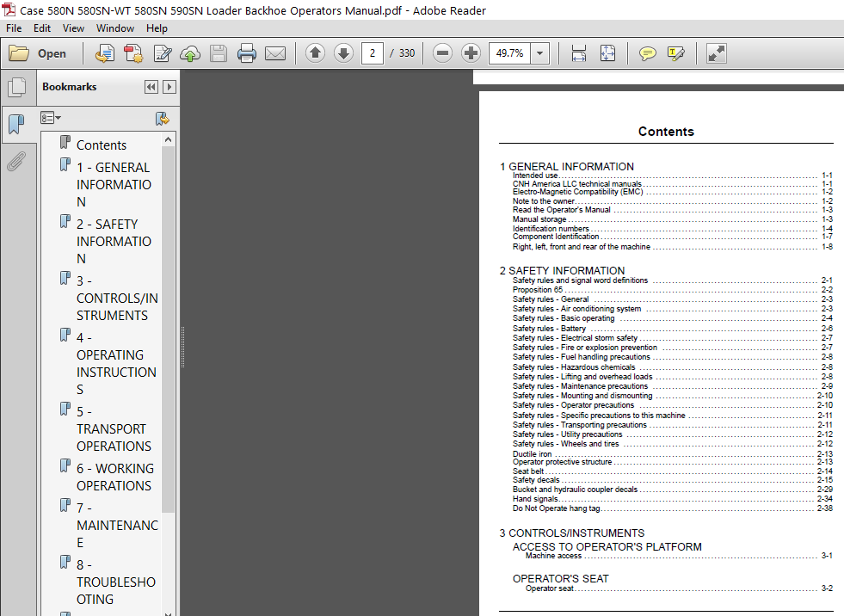This screenshot has width=844, height=616.
Task: Open the Help menu
Action: click(x=157, y=28)
